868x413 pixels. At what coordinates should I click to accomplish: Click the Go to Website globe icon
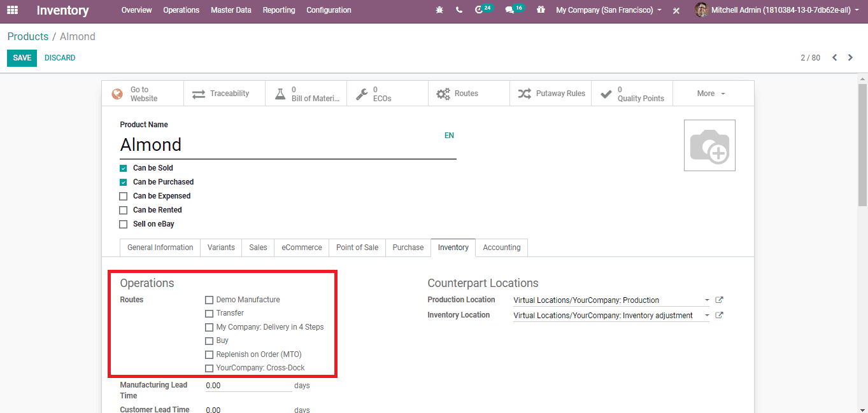tap(117, 94)
